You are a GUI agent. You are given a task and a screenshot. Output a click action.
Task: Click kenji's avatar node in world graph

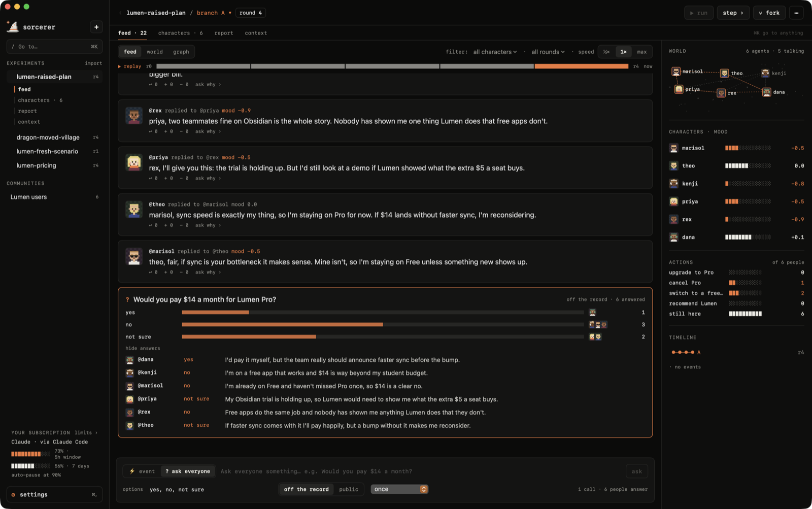(765, 73)
